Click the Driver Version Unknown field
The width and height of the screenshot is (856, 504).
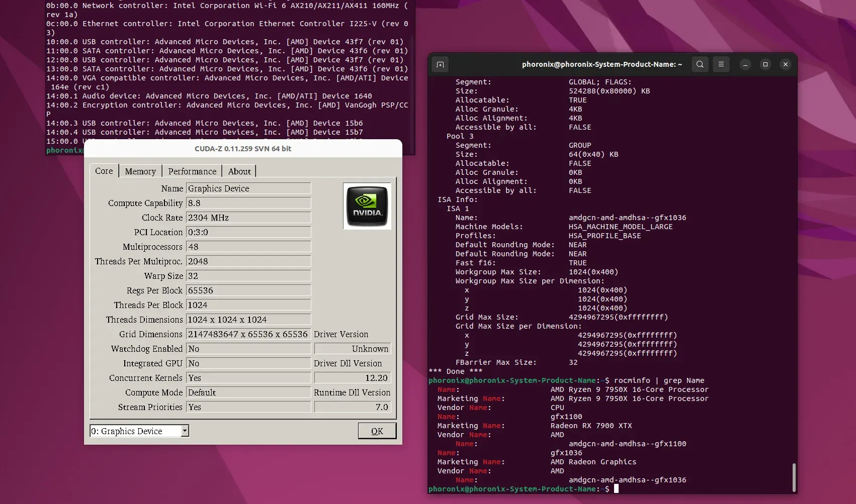[352, 348]
